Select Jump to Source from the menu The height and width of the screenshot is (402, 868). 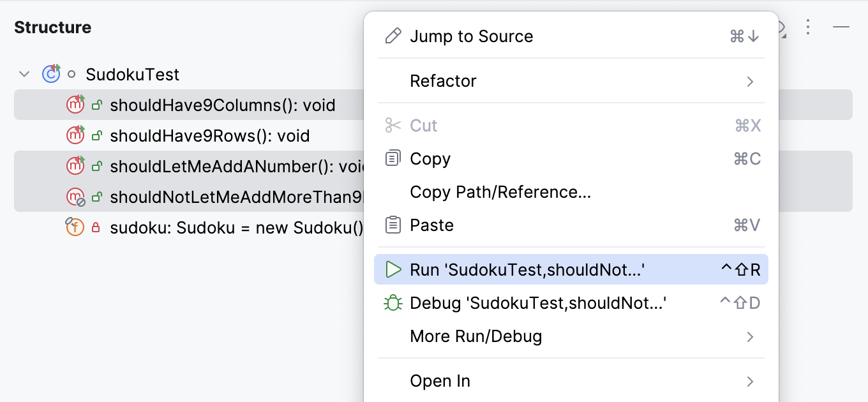(x=472, y=36)
